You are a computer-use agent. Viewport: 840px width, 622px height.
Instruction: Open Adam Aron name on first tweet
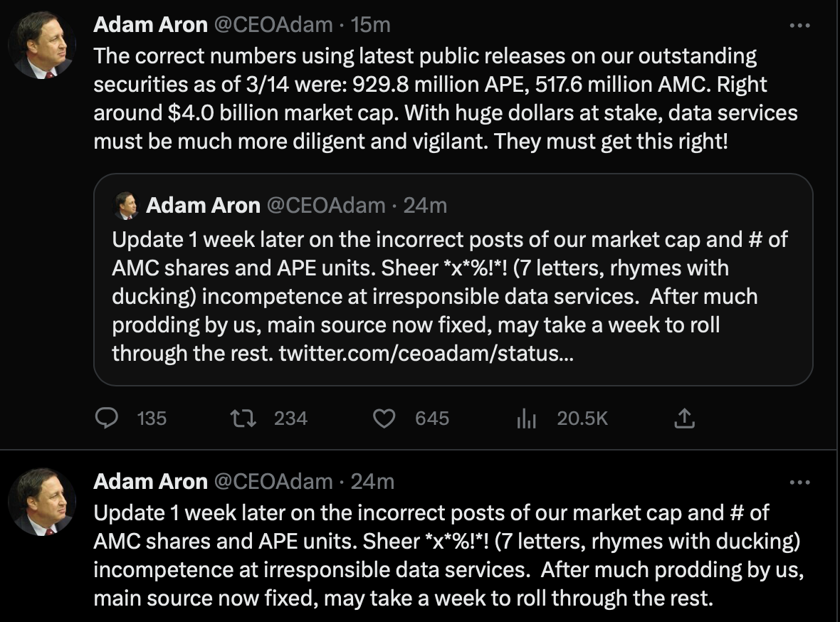click(150, 25)
